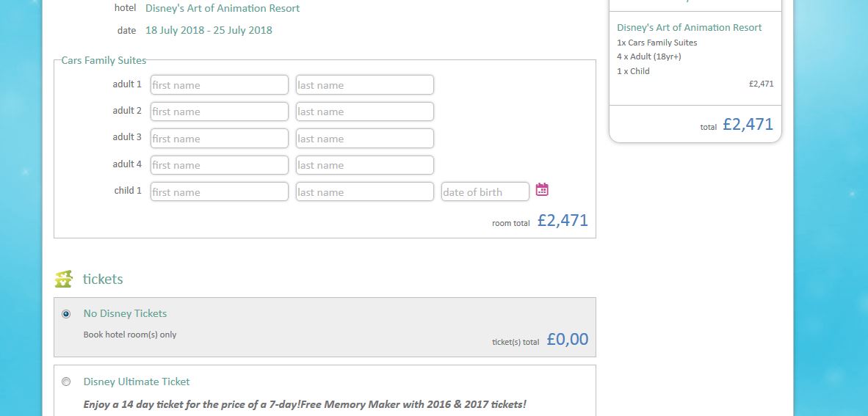The height and width of the screenshot is (416, 868).
Task: Open Disney's Art of Animation Resort hotel link
Action: tap(223, 9)
